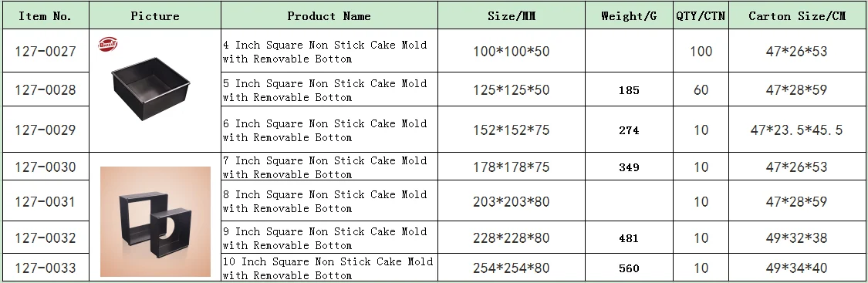The image size is (868, 283).
Task: Click item number 127-0027 cell
Action: [x=46, y=51]
